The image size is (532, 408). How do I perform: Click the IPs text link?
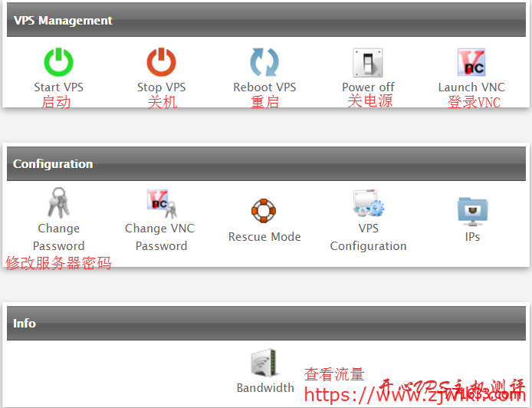coord(472,236)
